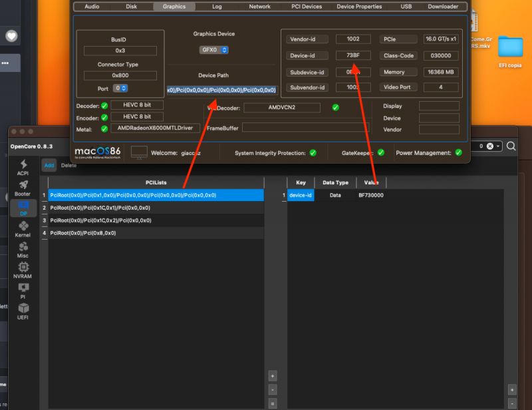Click the monitor icon next to Welcome

(139, 153)
